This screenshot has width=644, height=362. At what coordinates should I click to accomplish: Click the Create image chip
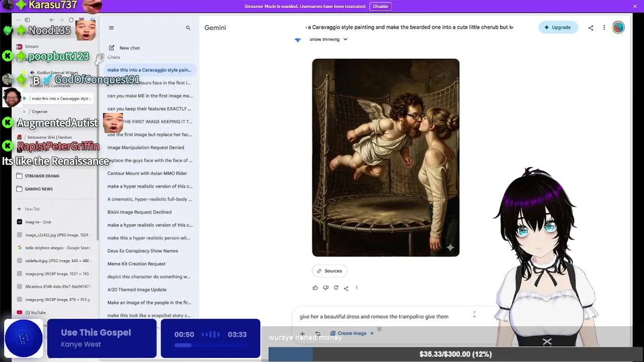point(348,333)
